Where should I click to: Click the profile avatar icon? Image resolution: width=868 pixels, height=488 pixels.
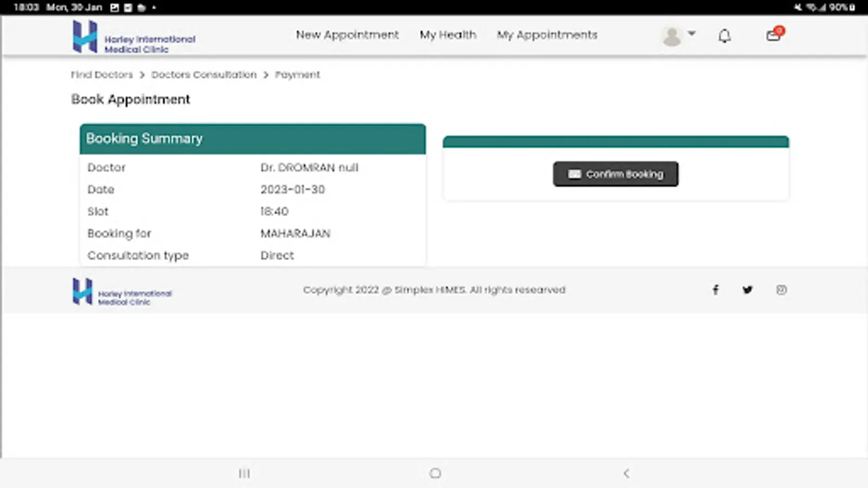pyautogui.click(x=672, y=36)
